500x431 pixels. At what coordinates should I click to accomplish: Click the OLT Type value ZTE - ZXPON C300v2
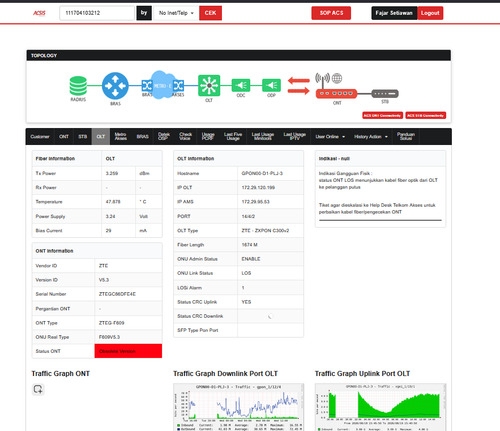[x=265, y=231]
